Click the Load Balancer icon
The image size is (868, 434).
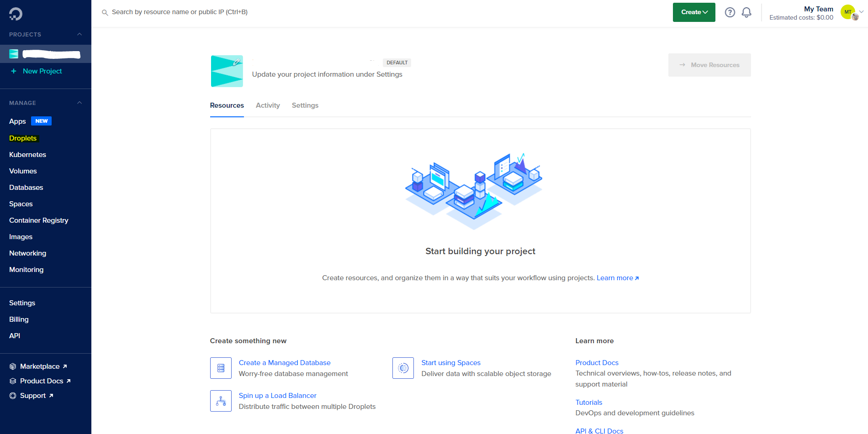[221, 401]
